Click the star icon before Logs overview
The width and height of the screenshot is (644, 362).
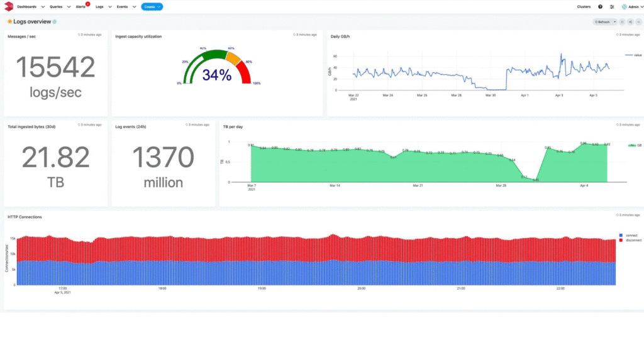coord(9,21)
